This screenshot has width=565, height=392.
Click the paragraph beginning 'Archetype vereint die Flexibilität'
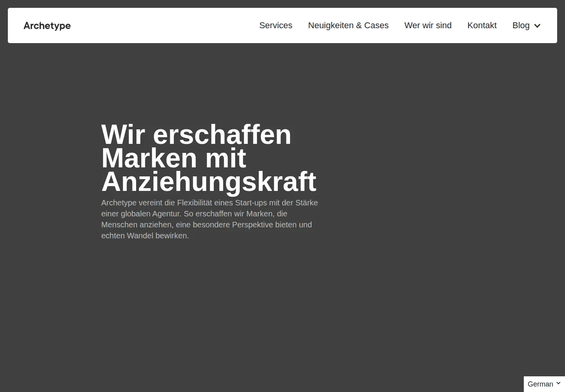point(210,219)
